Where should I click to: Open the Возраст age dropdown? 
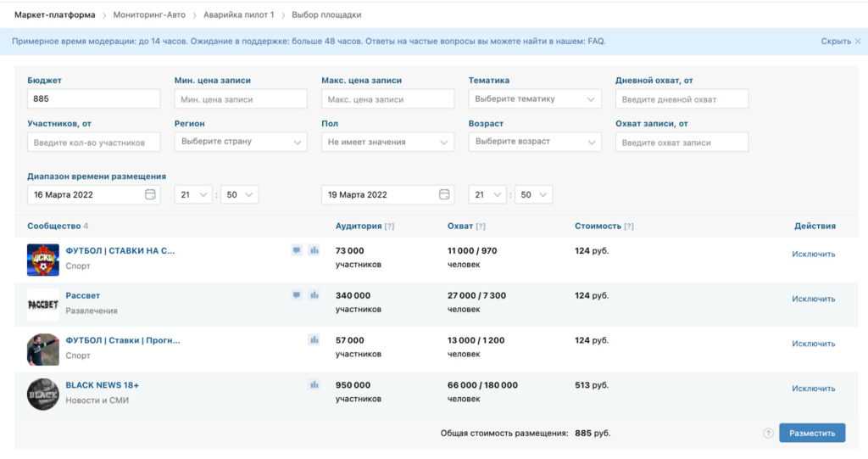click(534, 142)
